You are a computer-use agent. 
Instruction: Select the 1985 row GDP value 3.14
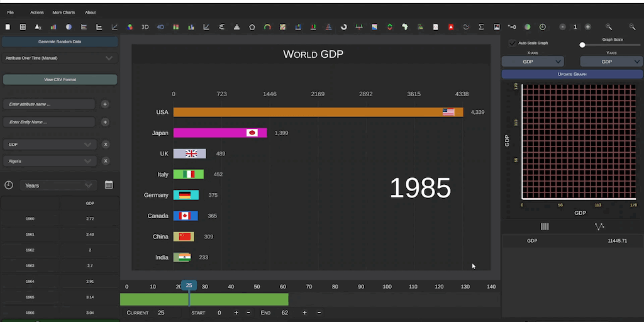(x=90, y=297)
